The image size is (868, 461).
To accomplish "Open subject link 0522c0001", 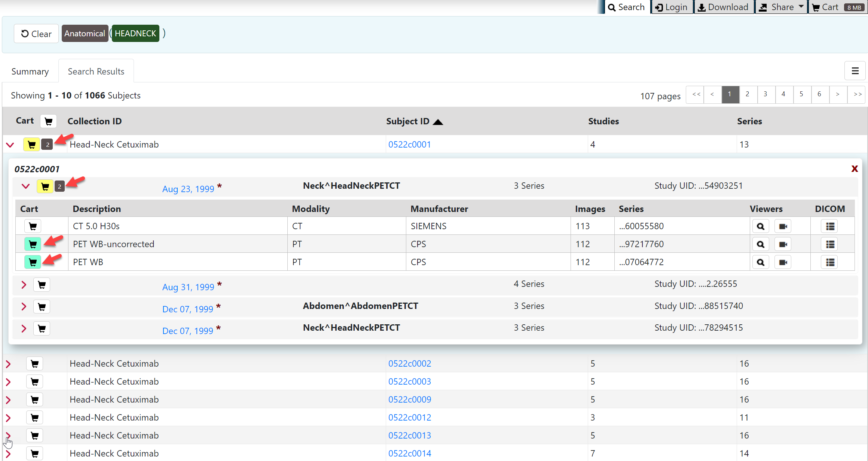I will click(x=409, y=145).
